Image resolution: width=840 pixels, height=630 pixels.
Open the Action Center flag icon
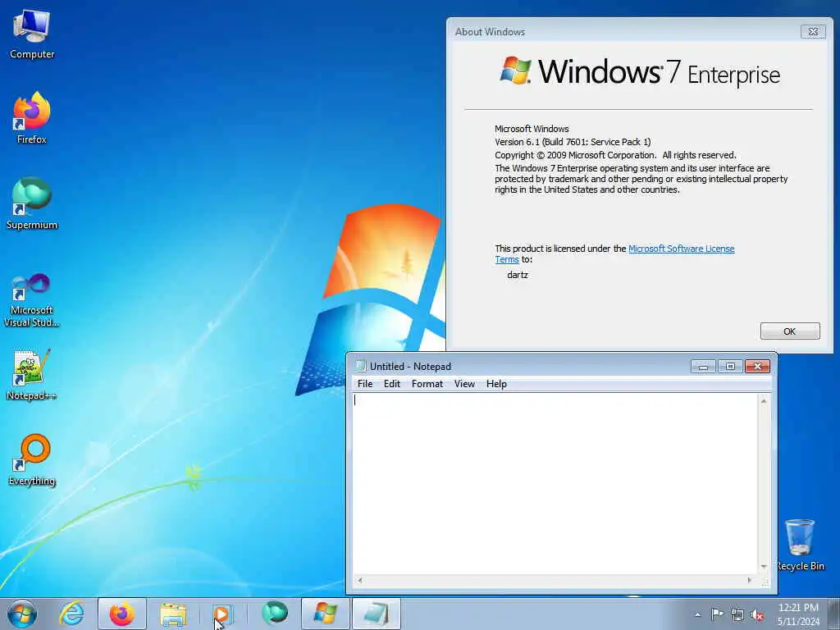(717, 614)
